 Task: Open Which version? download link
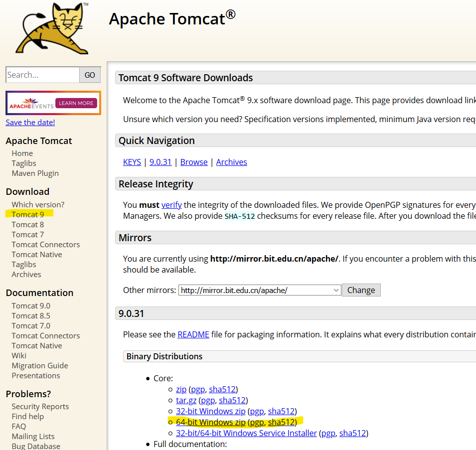coord(38,204)
